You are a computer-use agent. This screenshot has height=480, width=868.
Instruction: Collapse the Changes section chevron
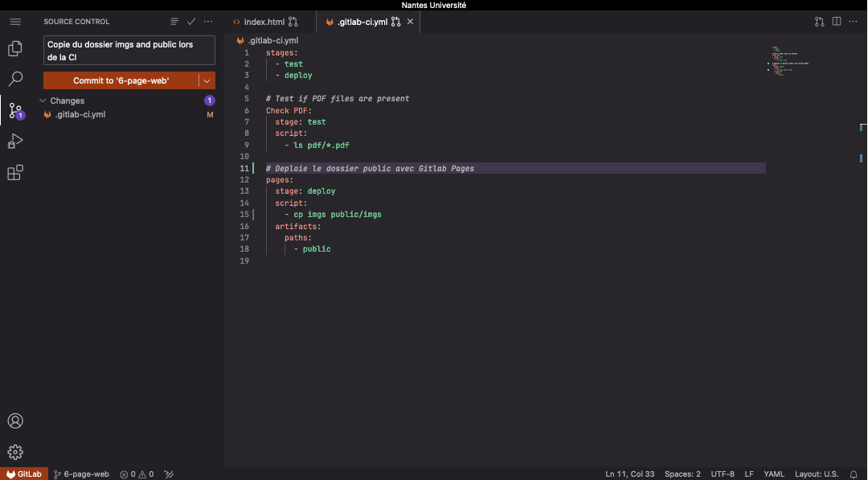(43, 101)
